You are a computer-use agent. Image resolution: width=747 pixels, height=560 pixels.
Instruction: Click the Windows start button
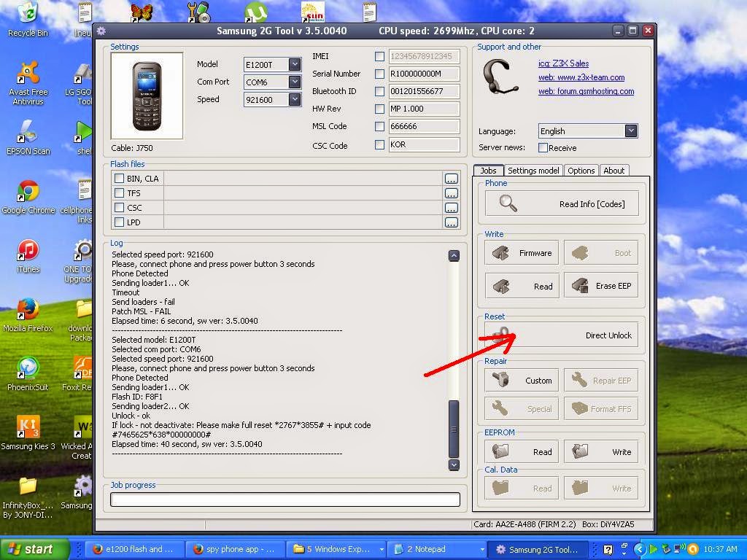[x=34, y=550]
